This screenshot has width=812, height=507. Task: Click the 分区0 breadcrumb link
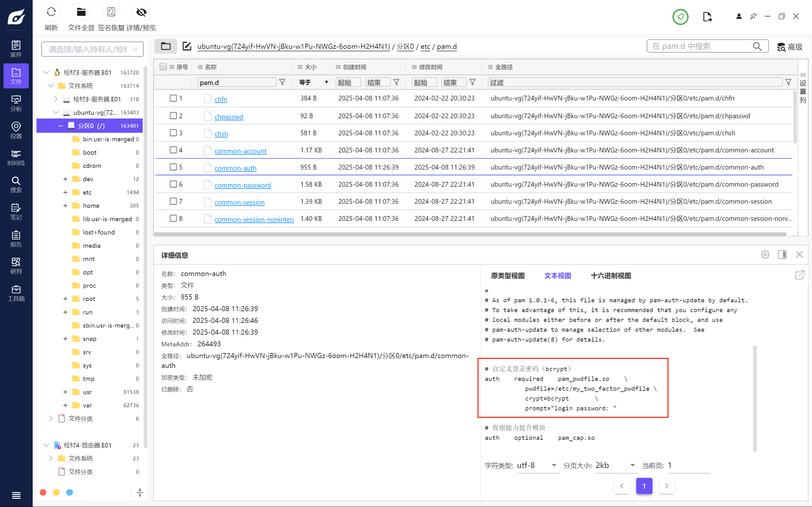pyautogui.click(x=405, y=46)
